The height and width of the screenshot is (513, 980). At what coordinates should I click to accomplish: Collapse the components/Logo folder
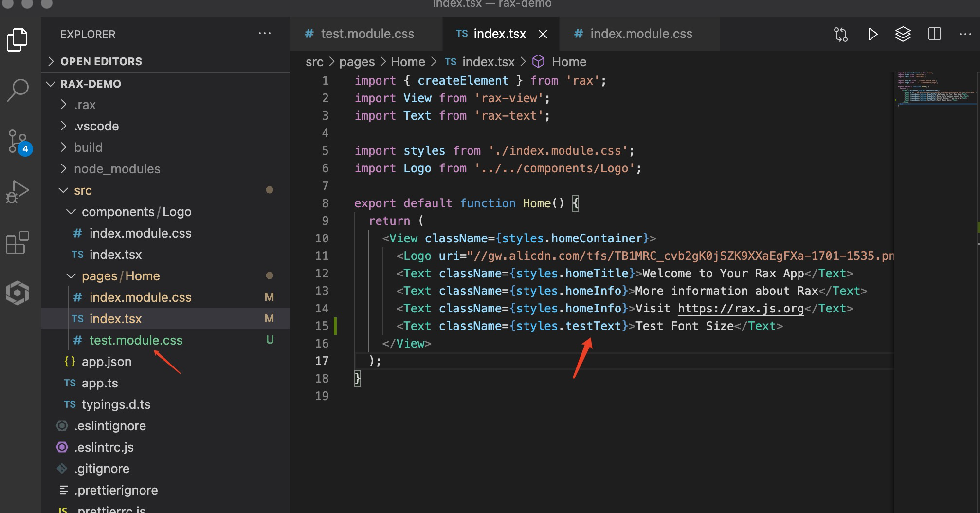pyautogui.click(x=165, y=212)
